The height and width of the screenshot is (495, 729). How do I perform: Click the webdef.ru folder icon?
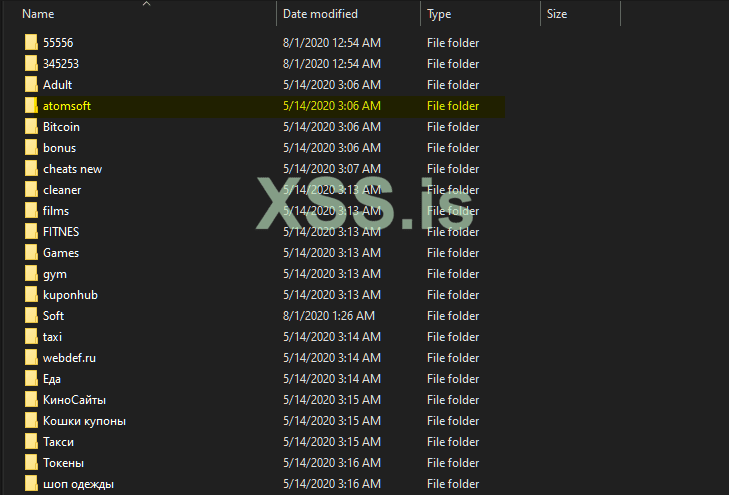pyautogui.click(x=32, y=358)
